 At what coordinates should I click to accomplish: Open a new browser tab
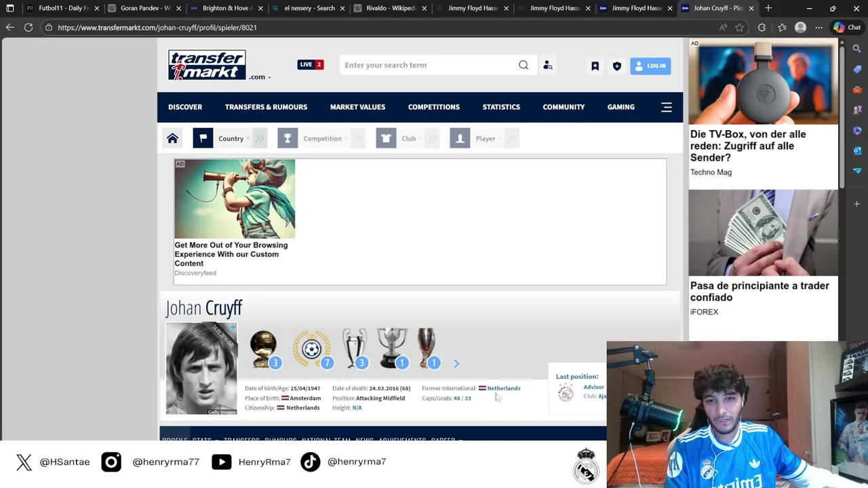click(x=768, y=8)
